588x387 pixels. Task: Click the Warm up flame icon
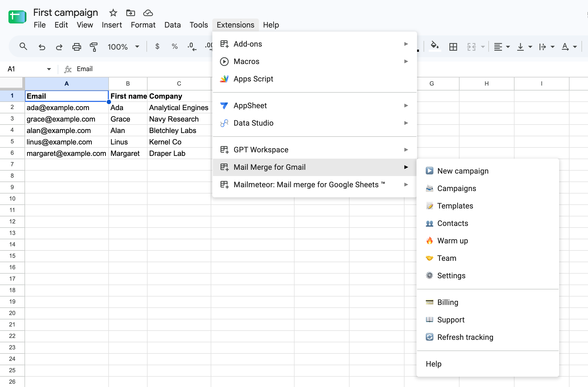click(x=429, y=240)
